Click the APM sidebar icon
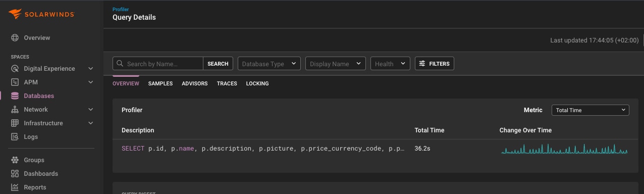The width and height of the screenshot is (644, 194). point(15,82)
